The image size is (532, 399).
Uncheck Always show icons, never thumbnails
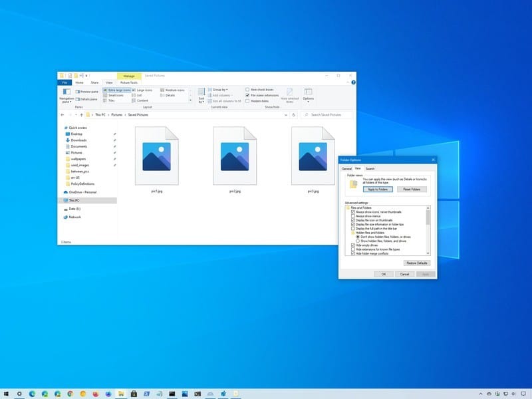coord(353,212)
